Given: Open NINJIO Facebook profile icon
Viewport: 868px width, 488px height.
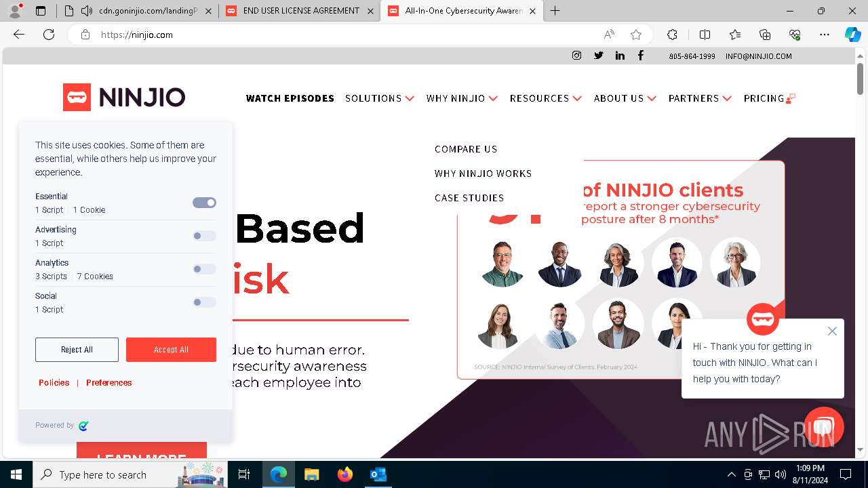Looking at the screenshot, I should (x=641, y=56).
